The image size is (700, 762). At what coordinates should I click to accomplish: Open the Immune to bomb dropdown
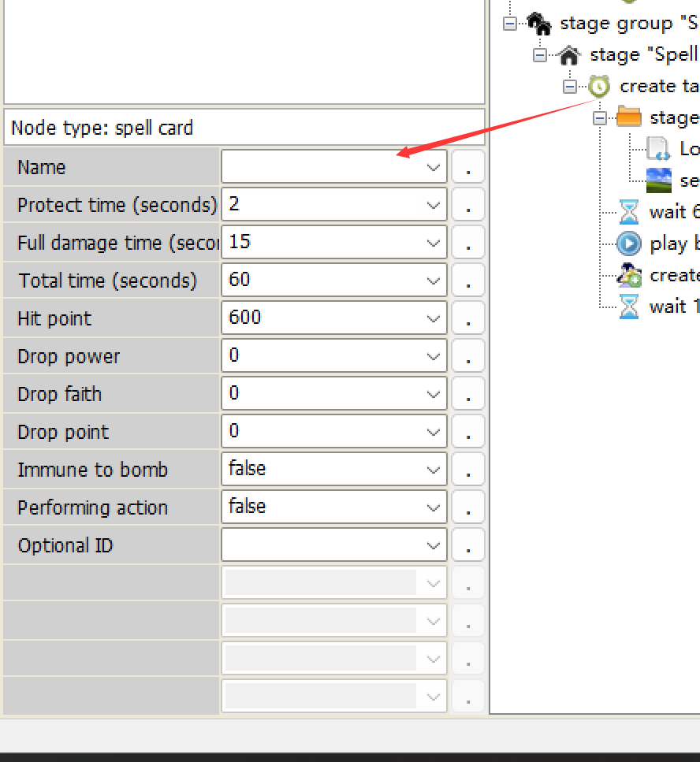point(433,470)
